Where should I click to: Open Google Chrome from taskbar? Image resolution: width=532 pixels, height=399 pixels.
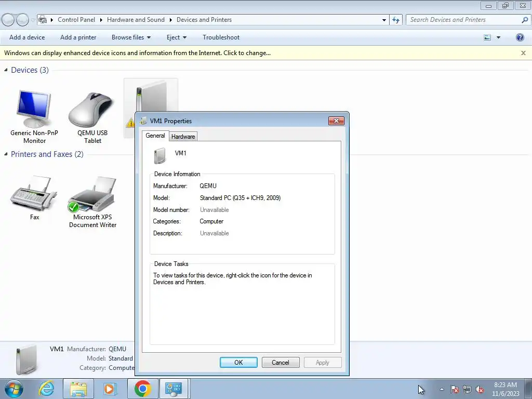tap(142, 389)
